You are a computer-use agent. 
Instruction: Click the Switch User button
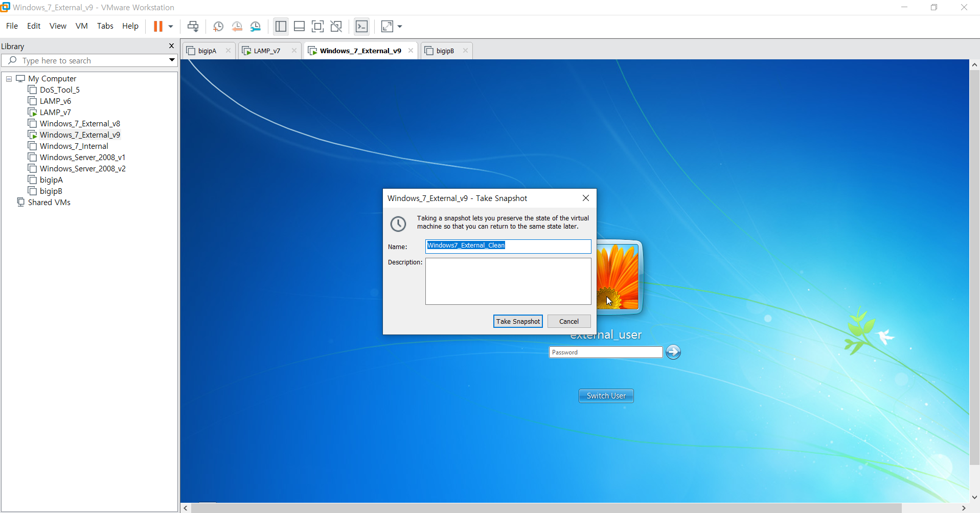606,396
